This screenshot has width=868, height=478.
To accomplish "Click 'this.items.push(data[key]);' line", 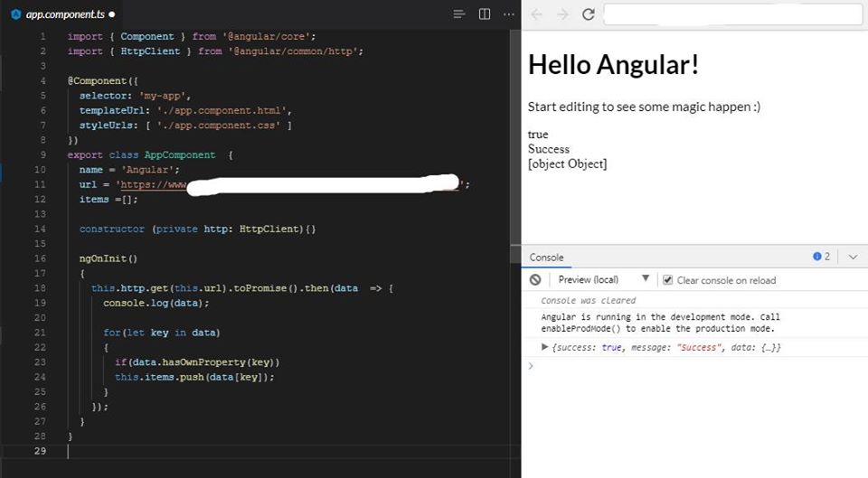I will click(x=194, y=377).
